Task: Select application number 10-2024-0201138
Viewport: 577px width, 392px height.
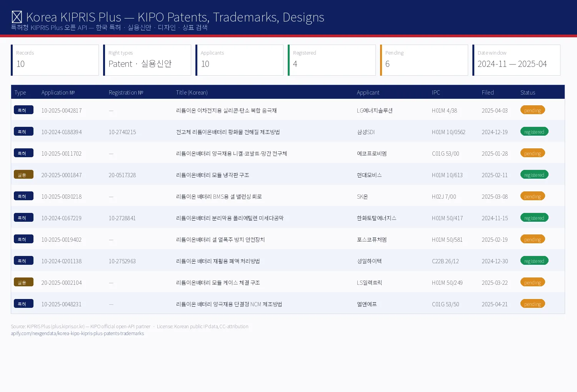Action: click(x=62, y=261)
